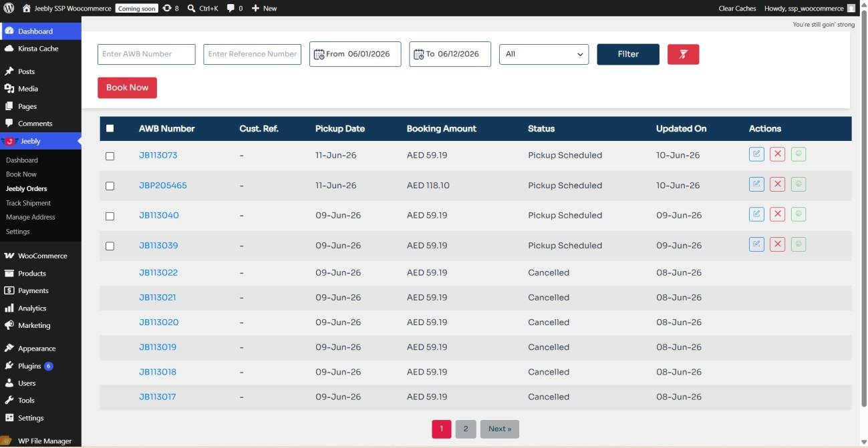The width and height of the screenshot is (868, 448).
Task: Click the current page 1 button
Action: point(442,429)
